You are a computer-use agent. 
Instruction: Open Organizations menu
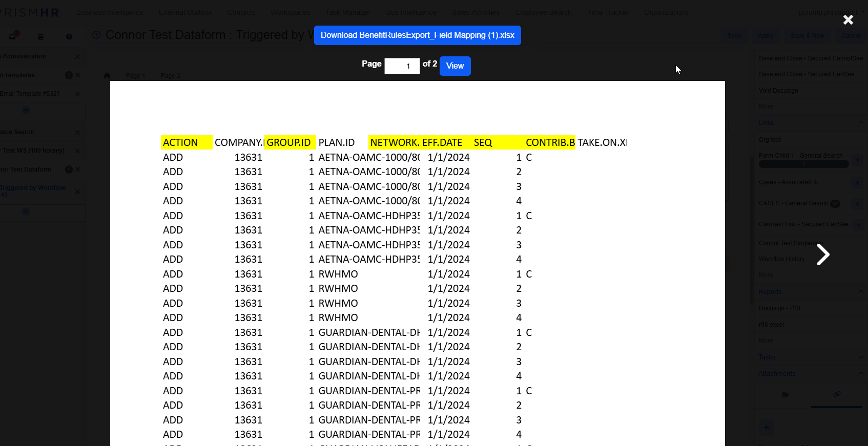coord(666,12)
